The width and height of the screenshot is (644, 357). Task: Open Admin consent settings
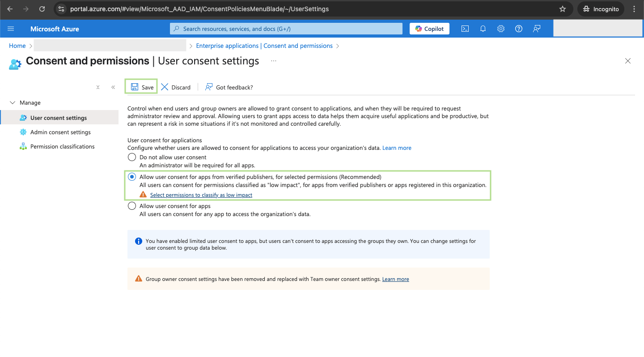pyautogui.click(x=60, y=132)
